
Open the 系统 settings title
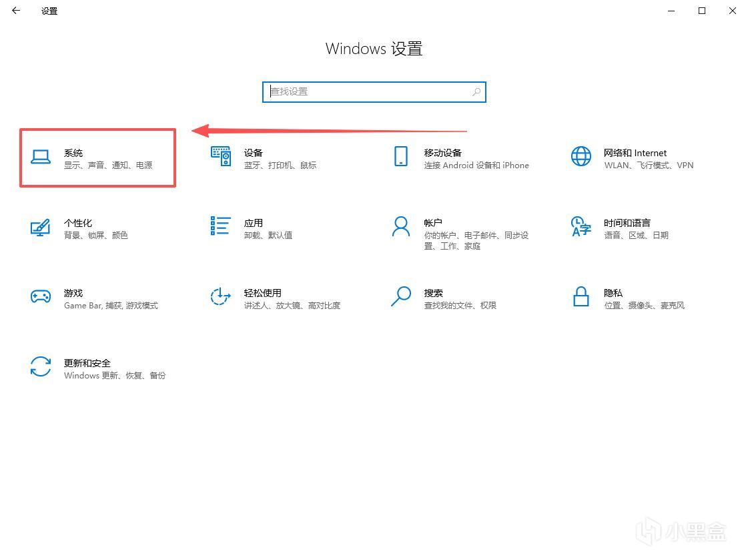tap(73, 153)
